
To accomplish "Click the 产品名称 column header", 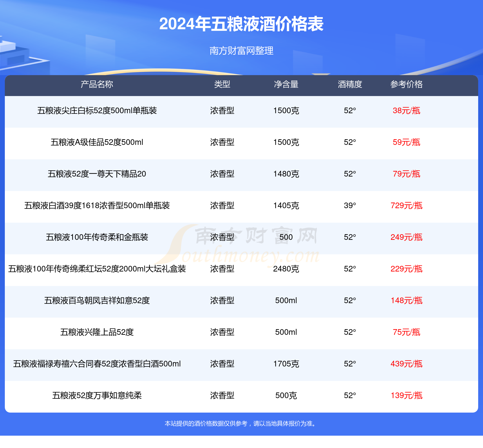I will point(97,84).
